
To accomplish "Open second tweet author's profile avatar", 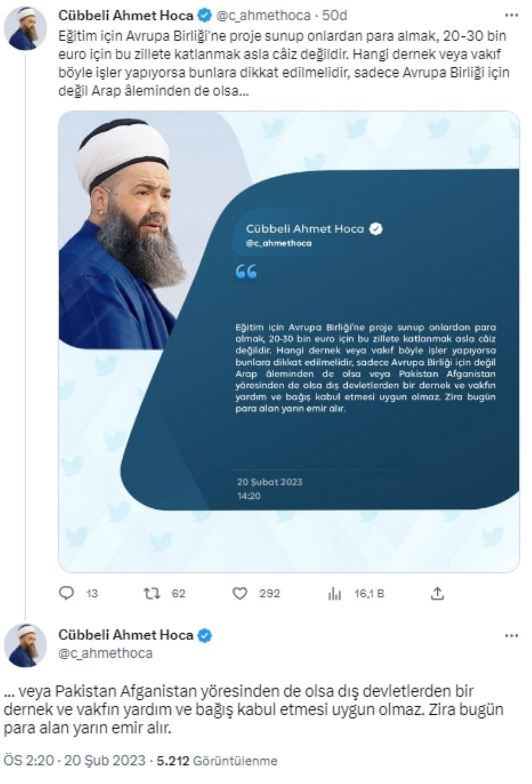I will (x=25, y=645).
